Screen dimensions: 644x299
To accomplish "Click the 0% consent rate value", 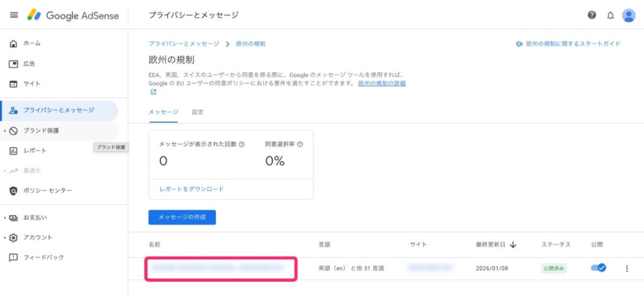I will [x=275, y=161].
